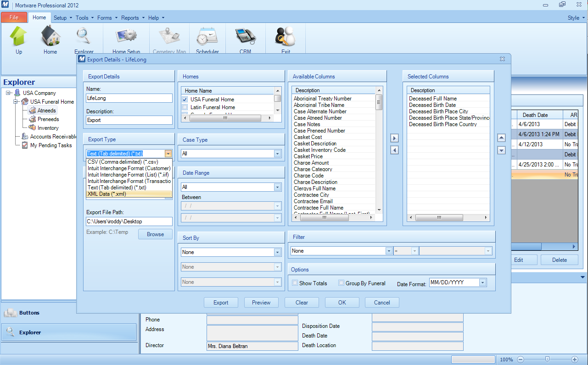Collapse USA Company tree node
Screen dimensions: 588x365
point(8,93)
